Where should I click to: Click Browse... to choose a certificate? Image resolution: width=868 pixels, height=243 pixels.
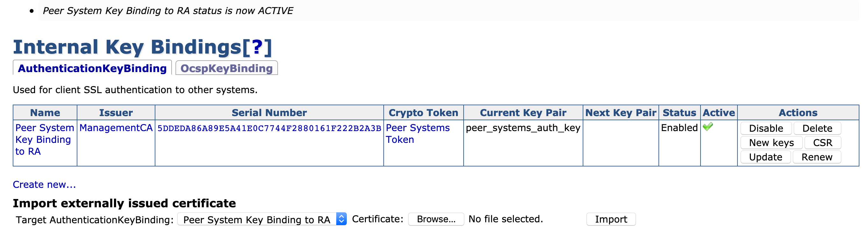(436, 219)
